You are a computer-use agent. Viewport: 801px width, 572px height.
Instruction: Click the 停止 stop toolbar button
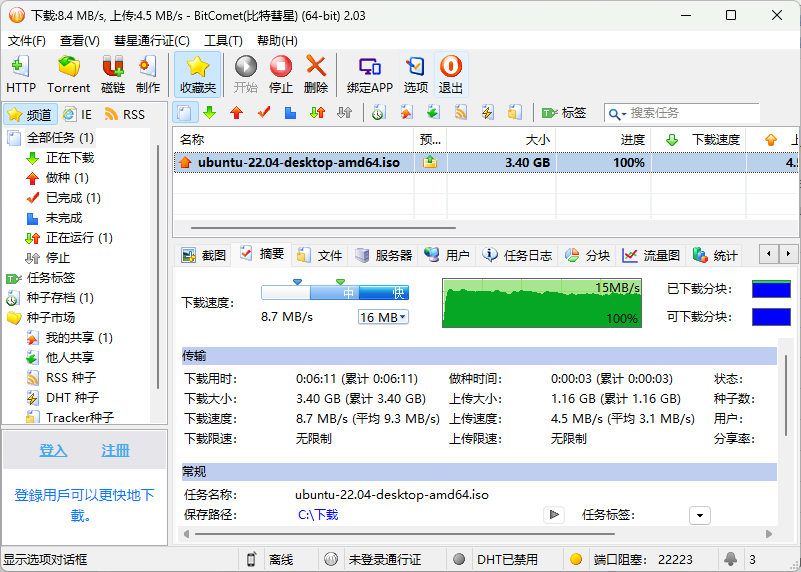(280, 75)
